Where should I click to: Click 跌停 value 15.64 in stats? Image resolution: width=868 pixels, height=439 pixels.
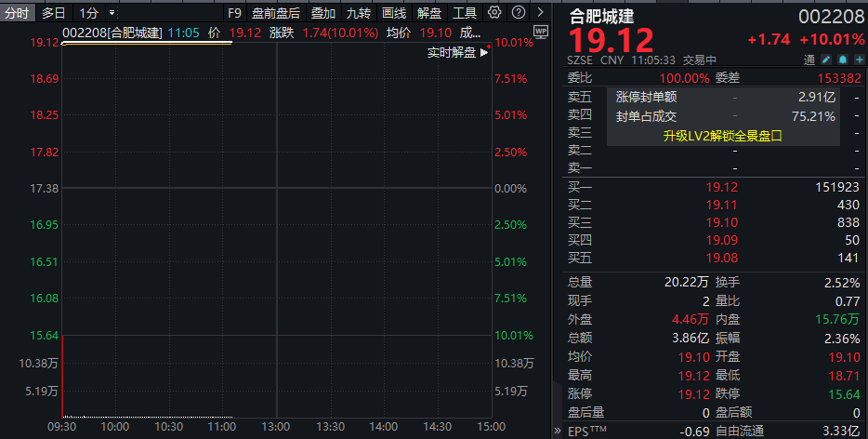click(844, 394)
